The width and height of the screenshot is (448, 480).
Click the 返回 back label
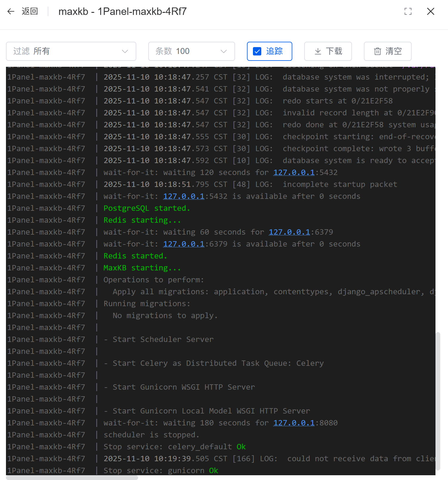(30, 12)
